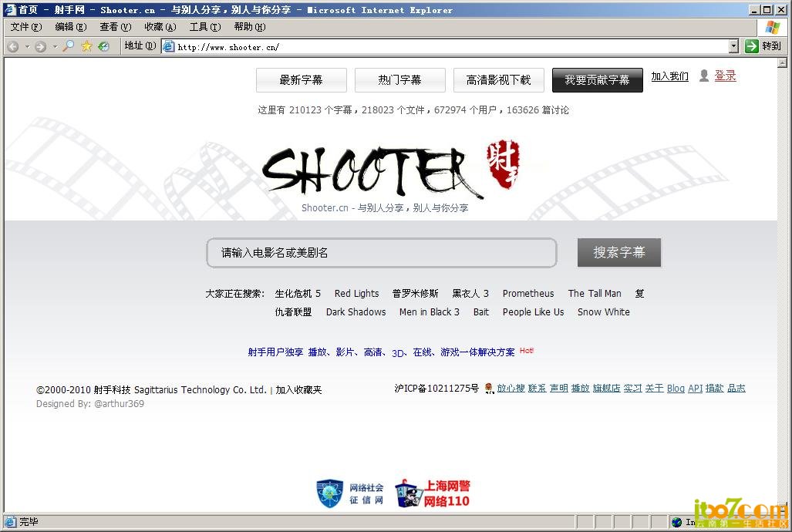The image size is (792, 532).
Task: Click the Internet zone globe icon
Action: (677, 522)
